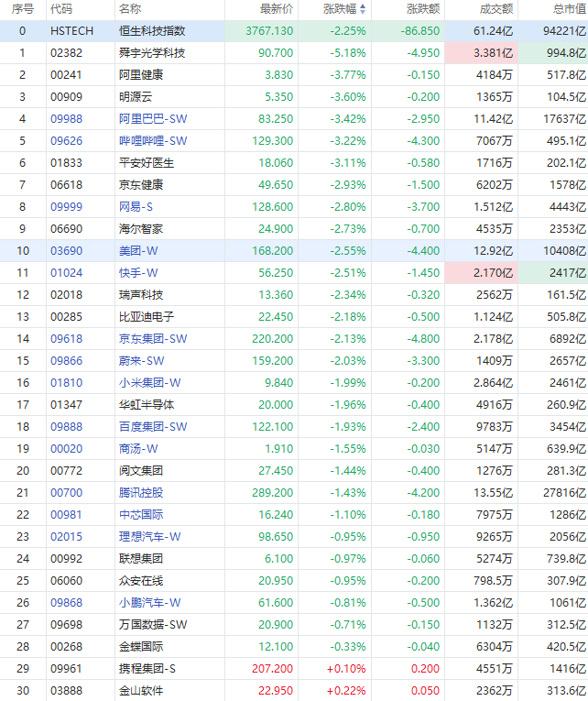588x701 pixels.
Task: Sort by 最新价 column header
Action: point(277,9)
